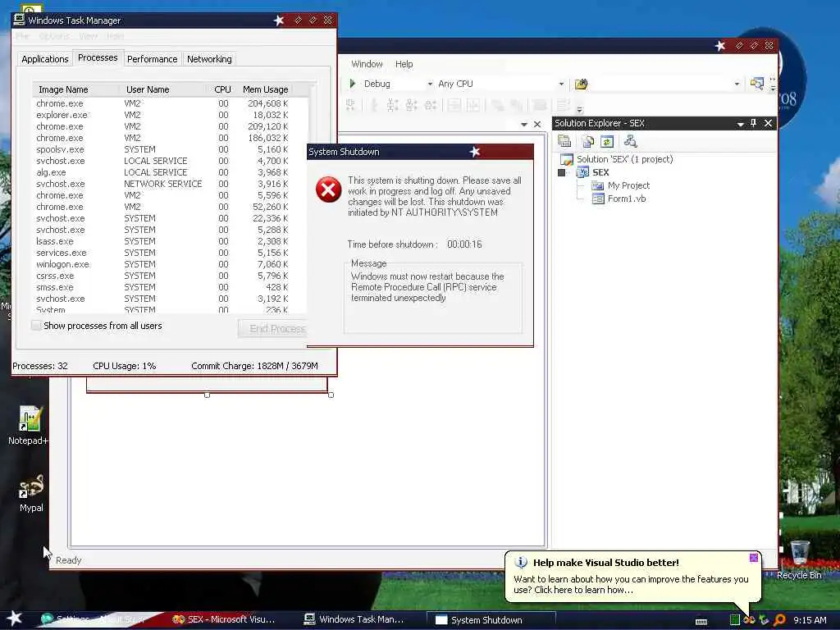Open the Find combo box dropdown arrow
Viewport: 840px width, 630px height.
(737, 84)
